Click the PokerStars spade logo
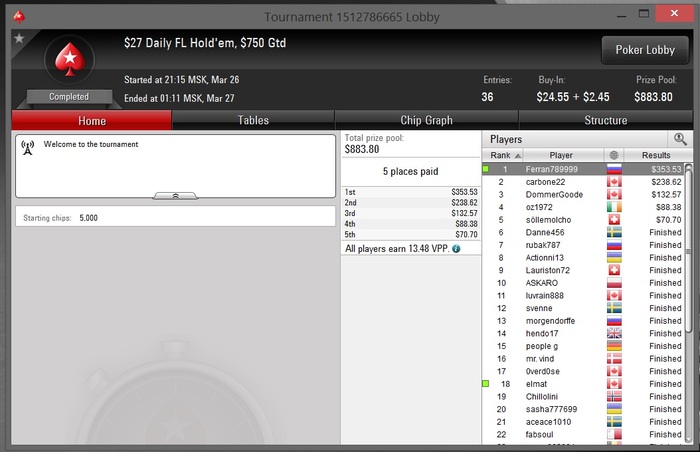 pyautogui.click(x=70, y=60)
